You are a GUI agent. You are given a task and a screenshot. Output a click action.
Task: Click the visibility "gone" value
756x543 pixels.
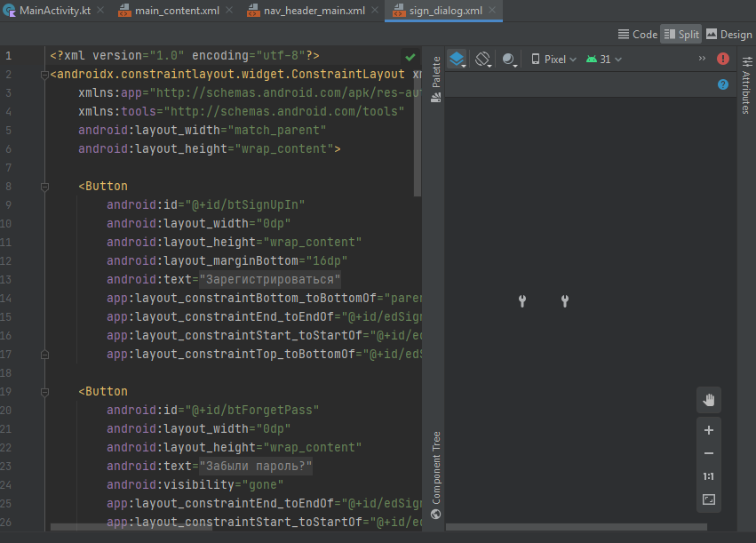263,484
